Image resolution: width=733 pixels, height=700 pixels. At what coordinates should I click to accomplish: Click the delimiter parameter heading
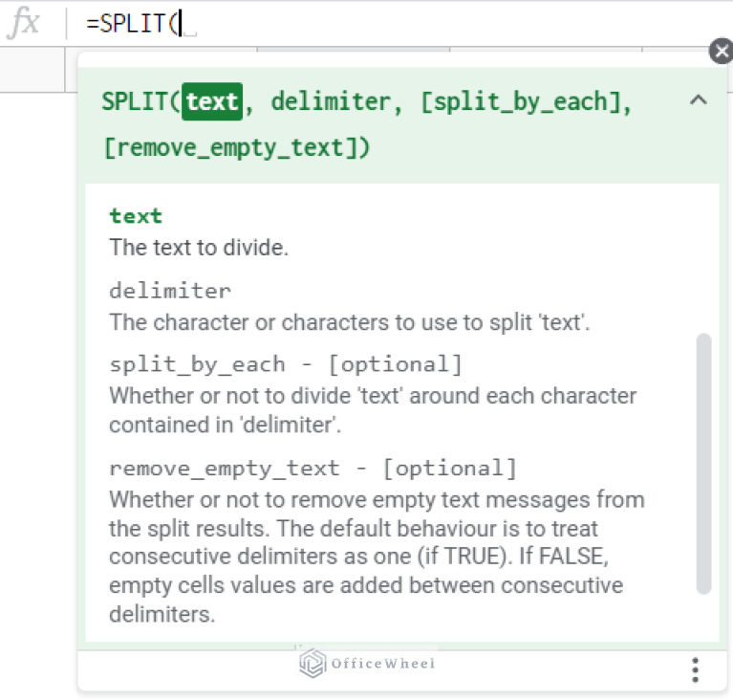(x=170, y=291)
